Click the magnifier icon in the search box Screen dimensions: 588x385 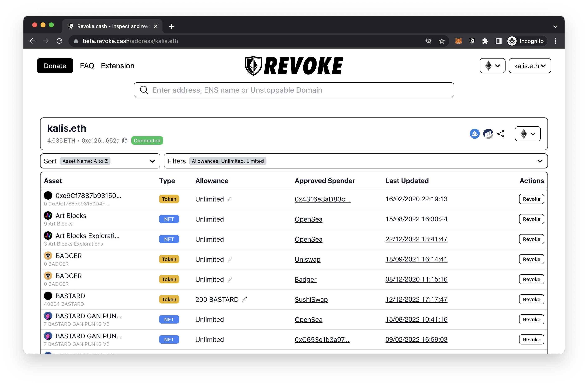click(x=144, y=90)
